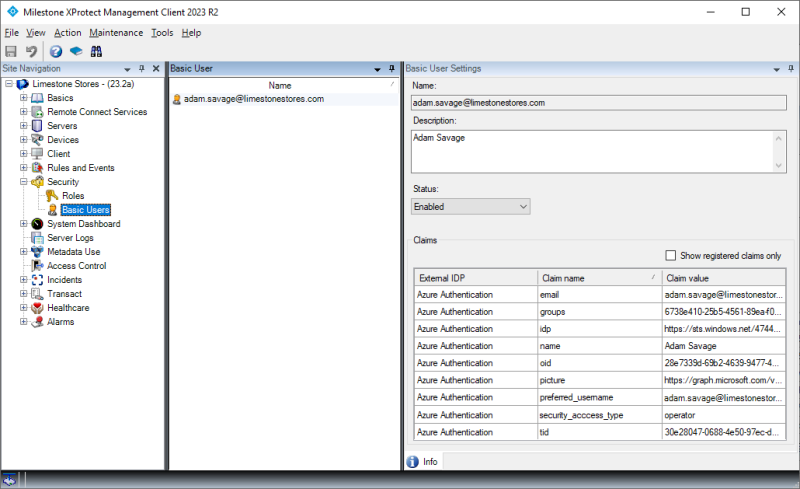Click the System Dashboard gauge icon
The width and height of the screenshot is (800, 489).
37,224
